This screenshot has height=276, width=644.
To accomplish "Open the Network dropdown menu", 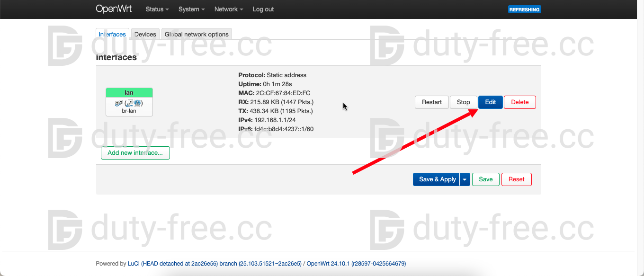I will pyautogui.click(x=228, y=9).
